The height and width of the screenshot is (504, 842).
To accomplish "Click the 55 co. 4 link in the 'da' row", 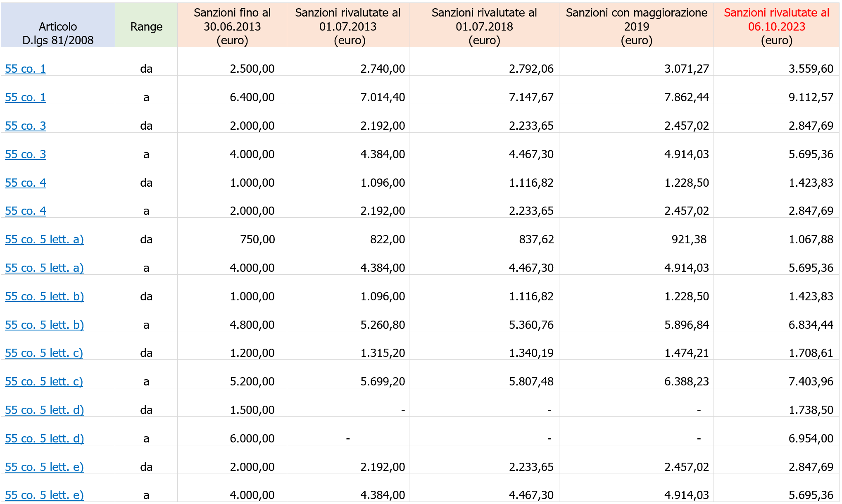I will 26,183.
